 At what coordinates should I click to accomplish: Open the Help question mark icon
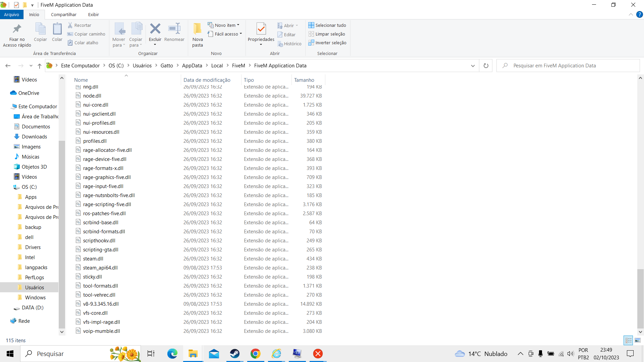[640, 14]
